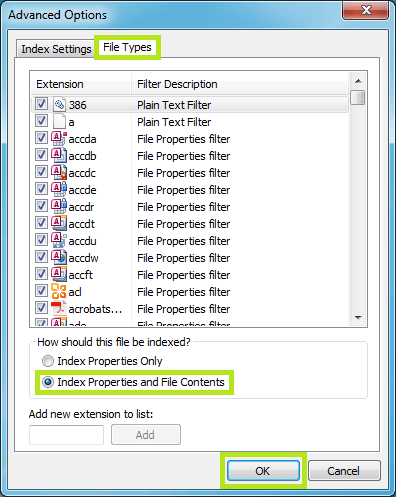The height and width of the screenshot is (497, 396).
Task: Toggle the accdr extension checkbox
Action: pos(41,206)
